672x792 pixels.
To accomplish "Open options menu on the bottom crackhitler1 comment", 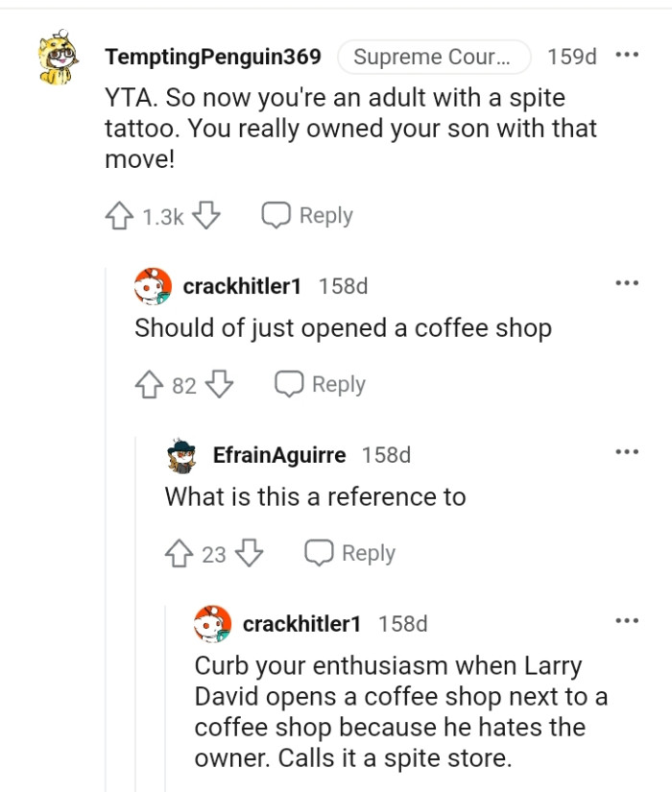I will [628, 623].
